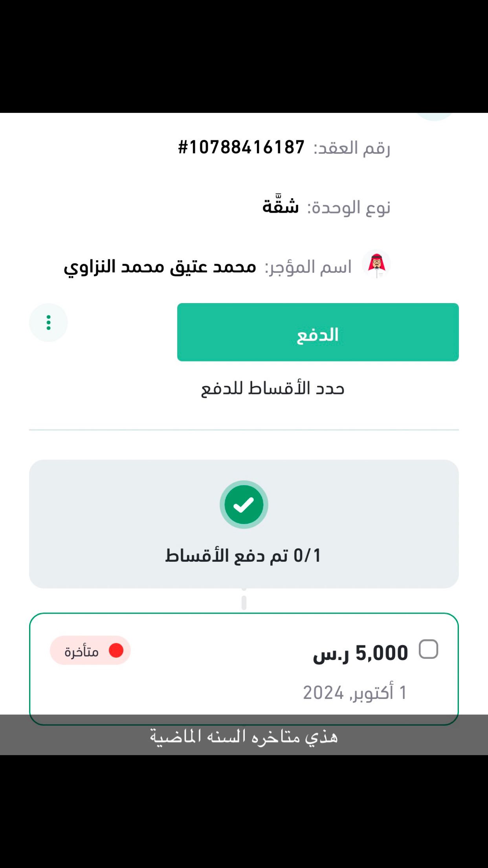Tap the landlord avatar icon
The height and width of the screenshot is (868, 488).
pos(376,264)
